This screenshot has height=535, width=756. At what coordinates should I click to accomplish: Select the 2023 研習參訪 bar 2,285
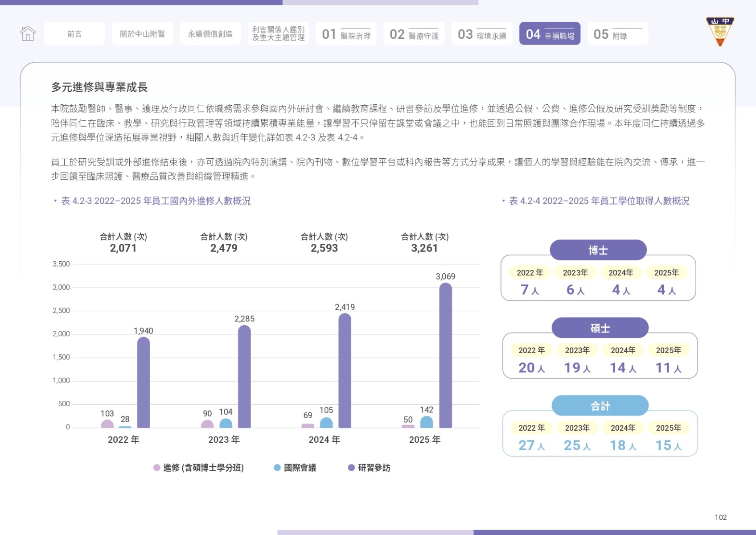click(244, 377)
